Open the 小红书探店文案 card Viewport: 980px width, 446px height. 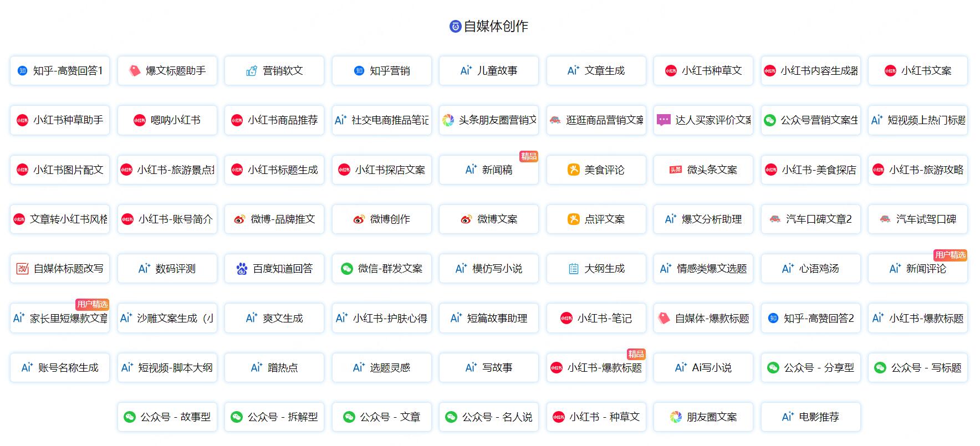[x=381, y=170]
